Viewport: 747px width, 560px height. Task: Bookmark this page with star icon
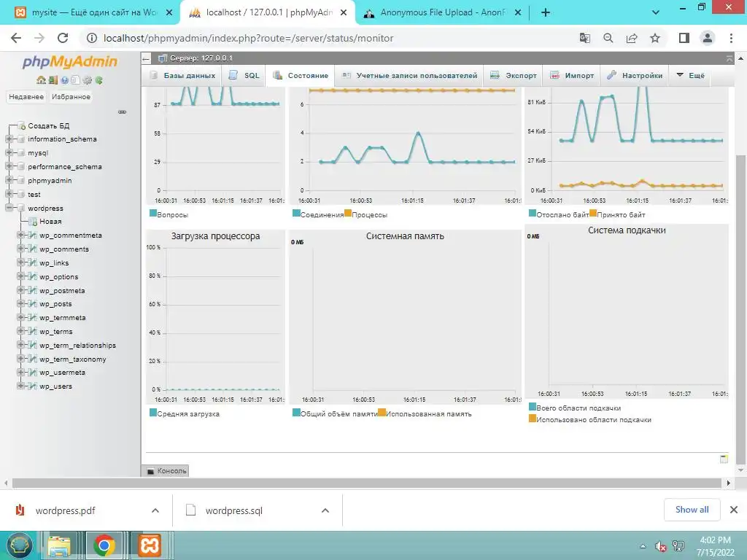coord(656,38)
